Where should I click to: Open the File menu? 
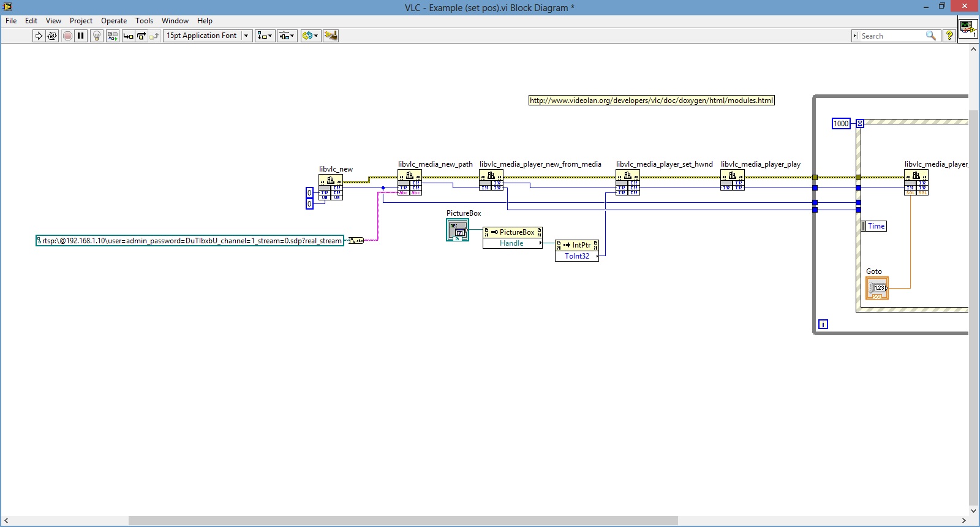(x=11, y=21)
